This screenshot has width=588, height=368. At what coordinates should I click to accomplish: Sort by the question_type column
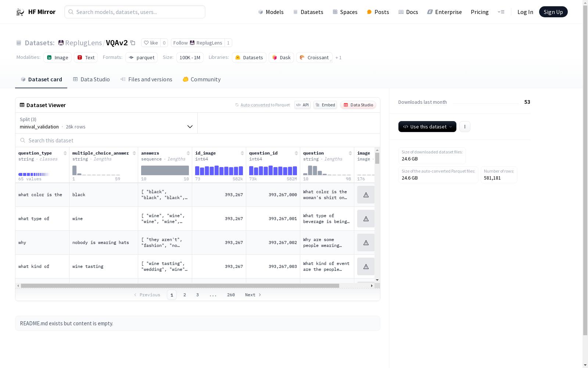[x=65, y=153]
